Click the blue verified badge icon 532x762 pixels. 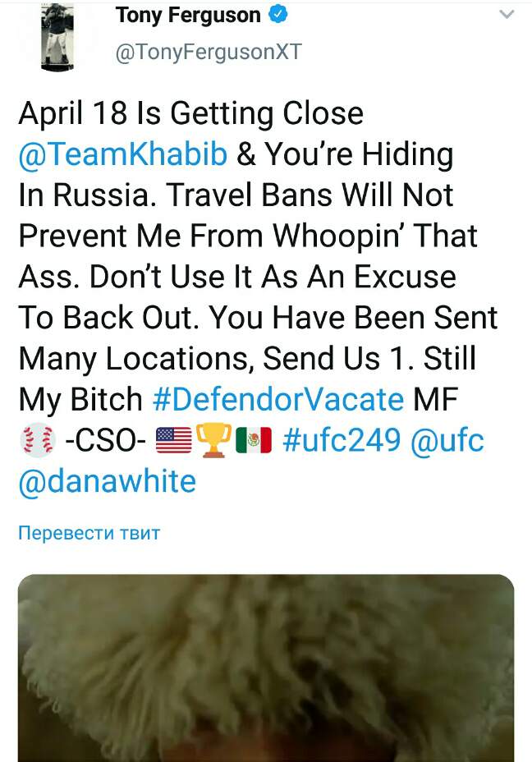(278, 15)
